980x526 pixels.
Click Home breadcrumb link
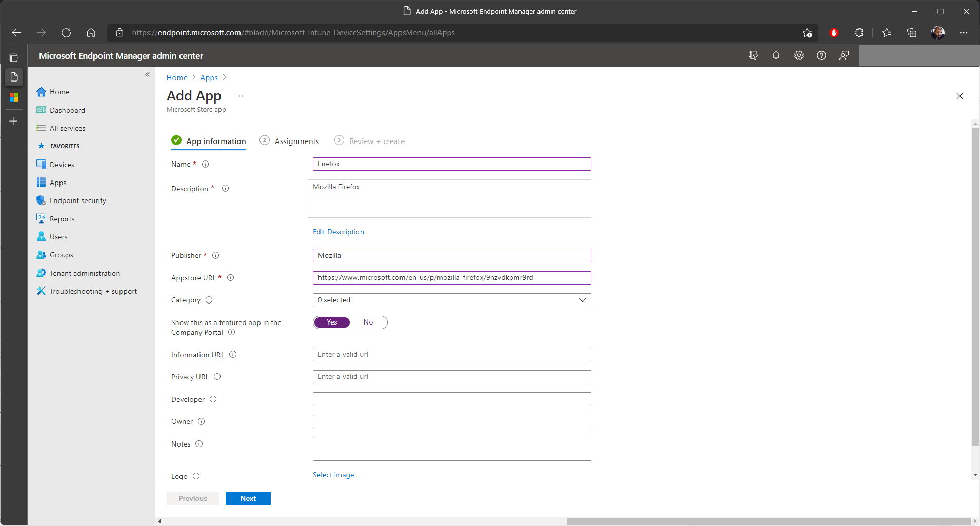tap(177, 78)
